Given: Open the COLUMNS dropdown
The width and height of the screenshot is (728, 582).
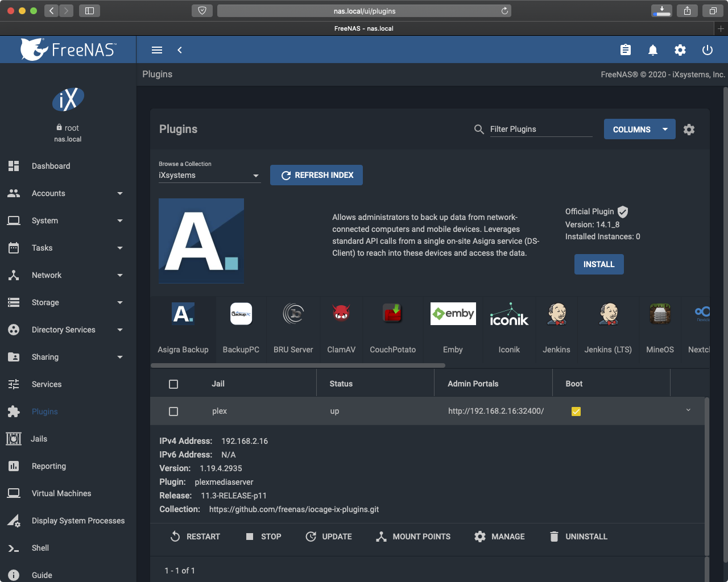Looking at the screenshot, I should (x=639, y=130).
